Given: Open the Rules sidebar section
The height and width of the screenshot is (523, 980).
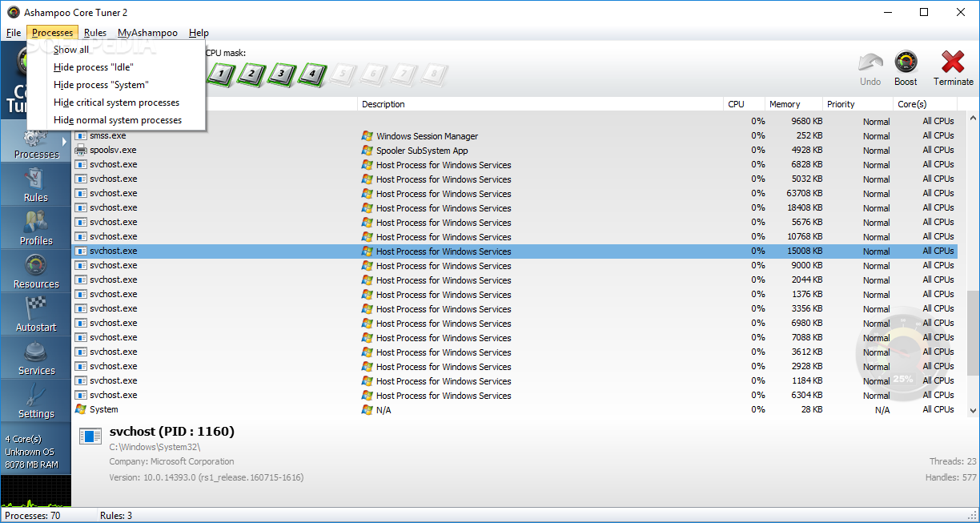Looking at the screenshot, I should [36, 184].
